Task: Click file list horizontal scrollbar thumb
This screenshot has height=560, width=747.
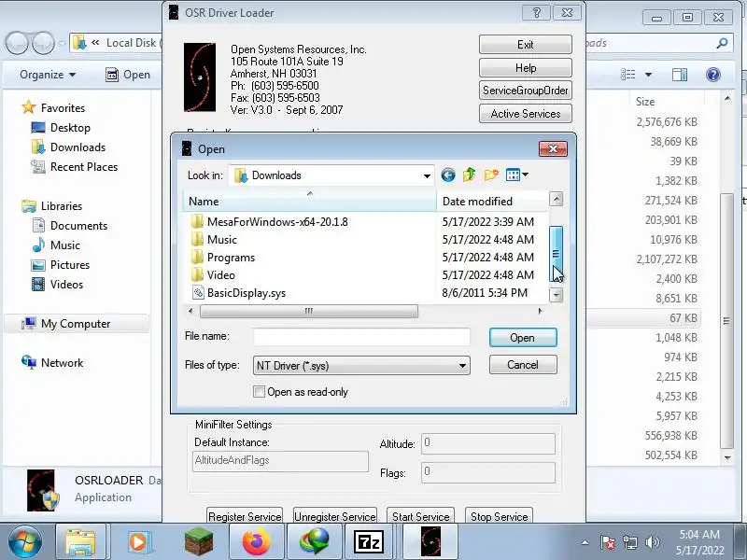Action: [309, 312]
